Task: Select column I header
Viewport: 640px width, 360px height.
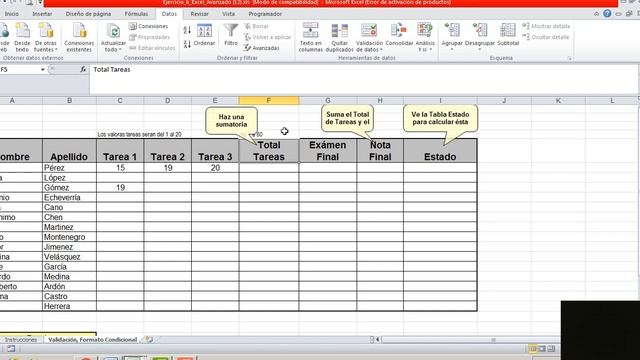Action: coord(440,100)
